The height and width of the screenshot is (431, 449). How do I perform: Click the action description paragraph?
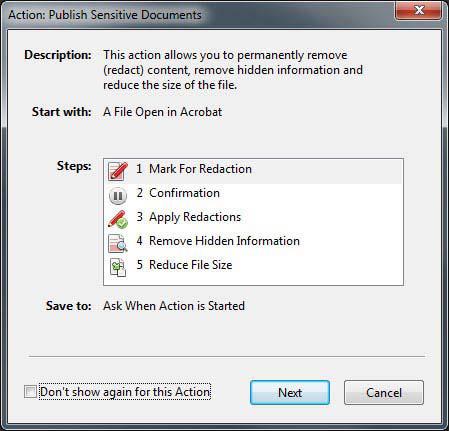pyautogui.click(x=233, y=70)
